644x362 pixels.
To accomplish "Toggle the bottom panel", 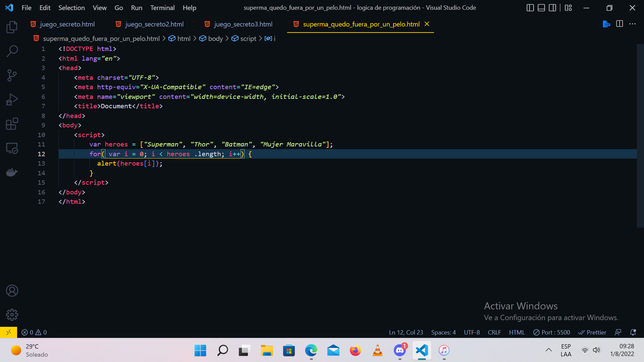I will pos(541,8).
